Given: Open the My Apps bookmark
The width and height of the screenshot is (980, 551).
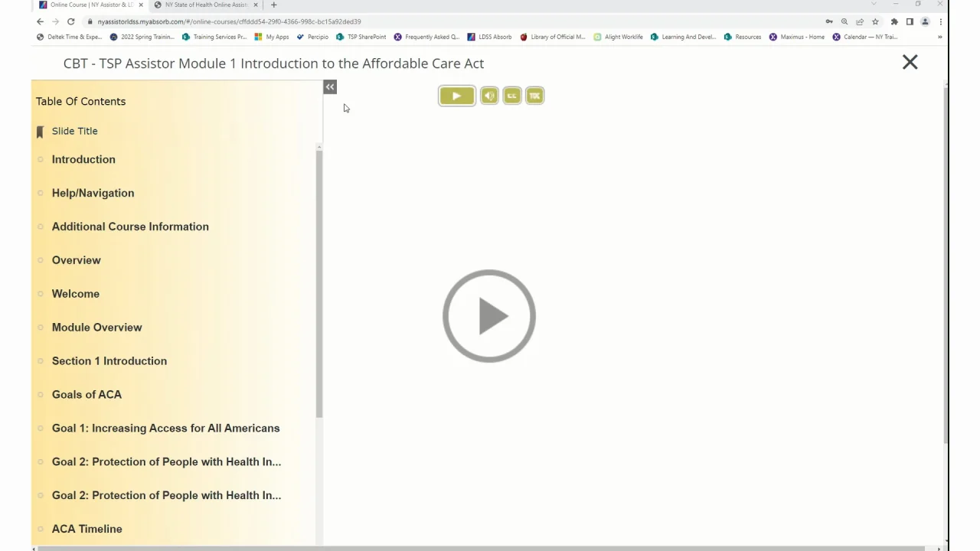Looking at the screenshot, I should 272,37.
